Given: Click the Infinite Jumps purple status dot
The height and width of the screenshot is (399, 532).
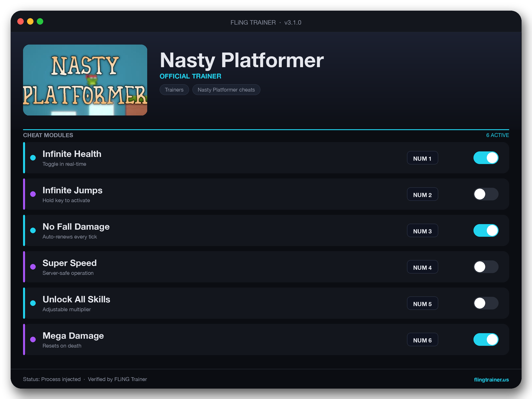Looking at the screenshot, I should [33, 194].
